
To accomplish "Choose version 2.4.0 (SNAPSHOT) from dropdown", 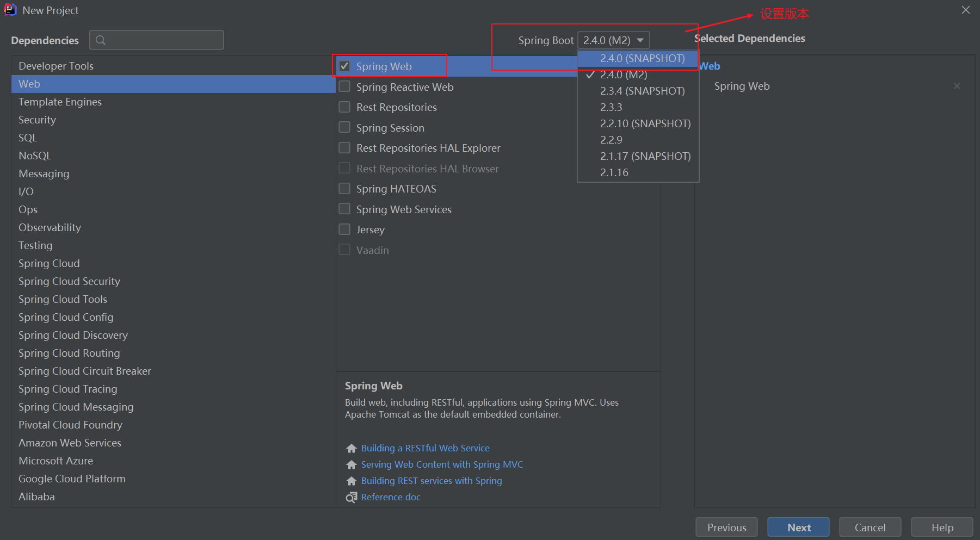I will 638,58.
